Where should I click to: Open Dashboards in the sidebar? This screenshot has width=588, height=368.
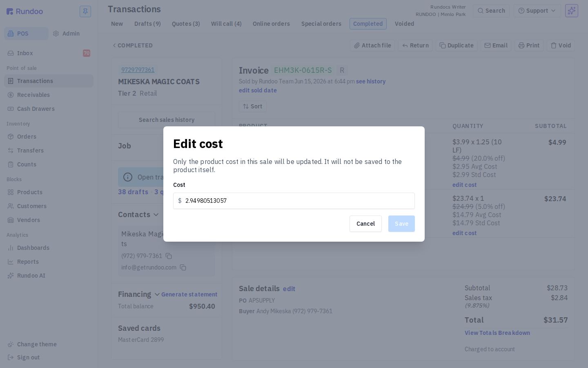click(49, 248)
